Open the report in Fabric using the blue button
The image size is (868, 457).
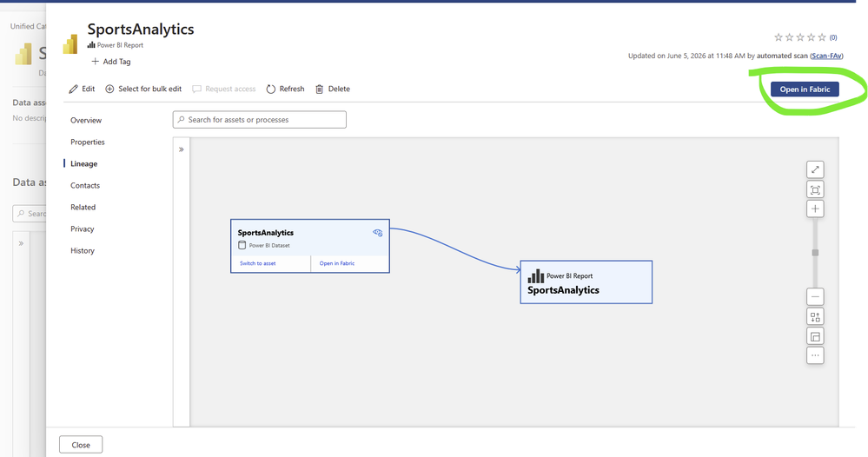[805, 89]
